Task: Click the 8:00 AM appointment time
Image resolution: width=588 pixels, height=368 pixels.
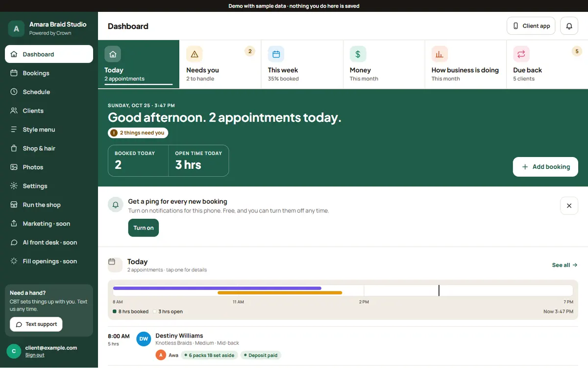Action: click(119, 336)
